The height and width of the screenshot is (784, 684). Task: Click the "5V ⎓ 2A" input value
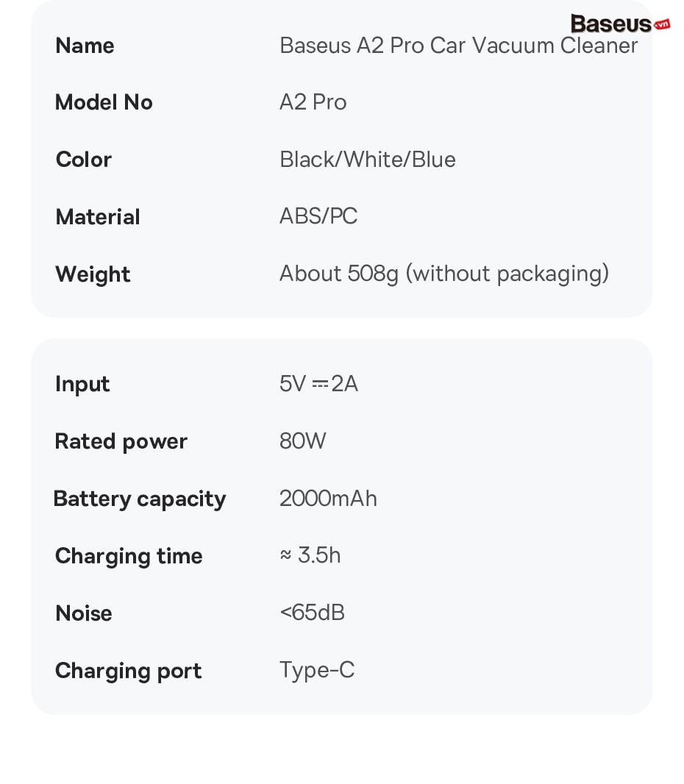tap(318, 384)
